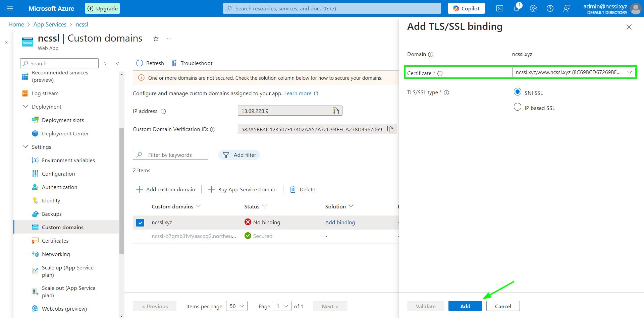Open the notifications bell
Image resolution: width=644 pixels, height=318 pixels.
click(517, 8)
